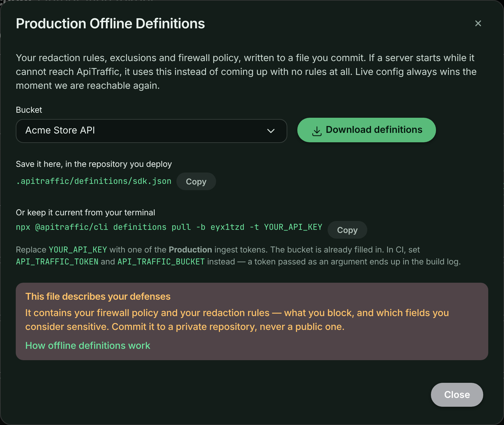
Task: Click the Close button at the bottom
Action: click(x=457, y=394)
